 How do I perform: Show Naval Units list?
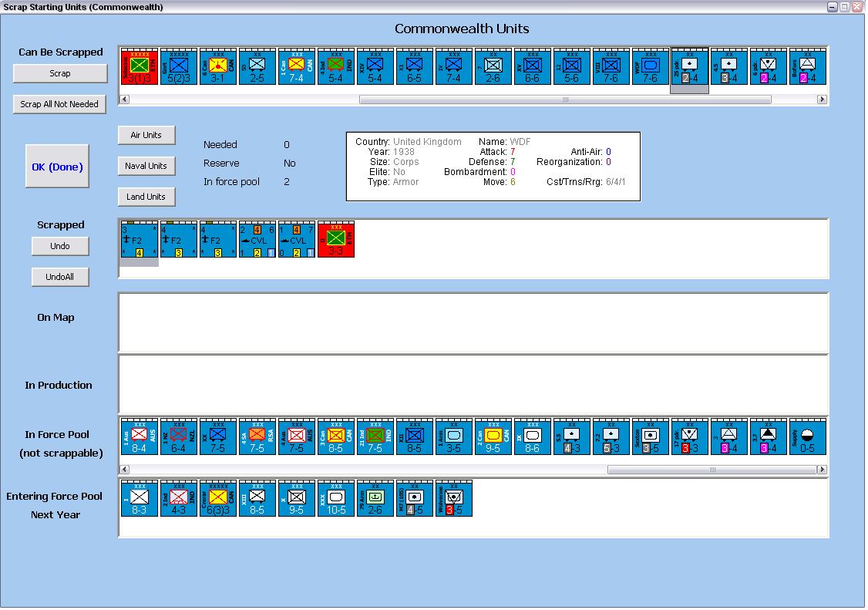(146, 166)
